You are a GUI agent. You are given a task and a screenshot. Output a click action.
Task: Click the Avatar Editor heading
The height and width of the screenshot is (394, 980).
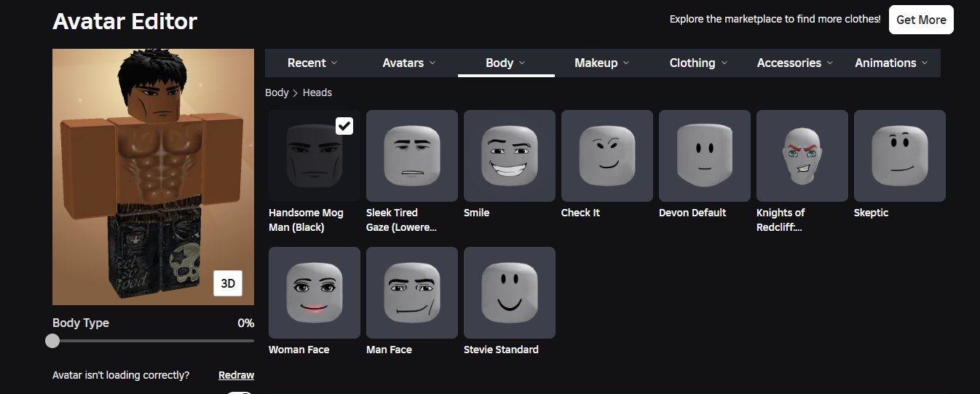[125, 21]
